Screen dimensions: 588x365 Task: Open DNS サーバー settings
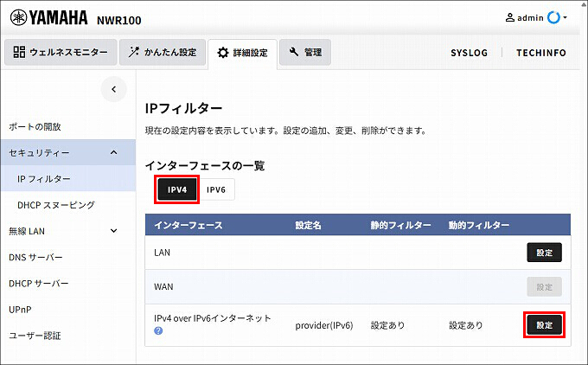pyautogui.click(x=35, y=258)
